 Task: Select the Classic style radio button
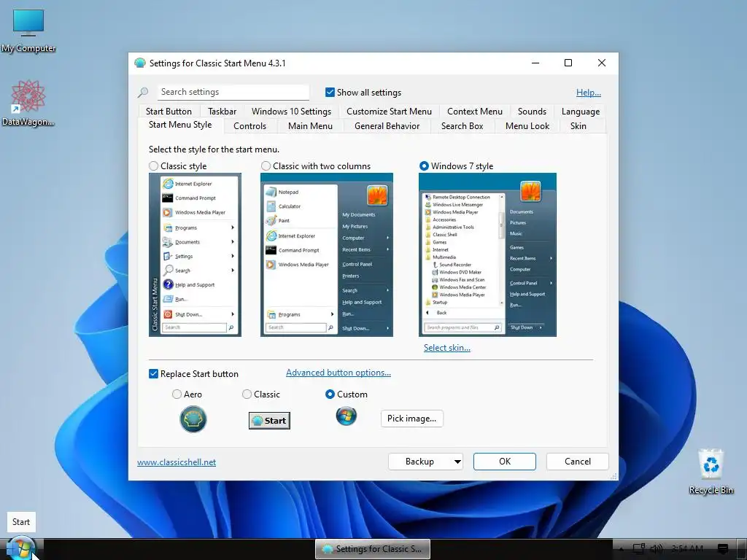click(153, 166)
